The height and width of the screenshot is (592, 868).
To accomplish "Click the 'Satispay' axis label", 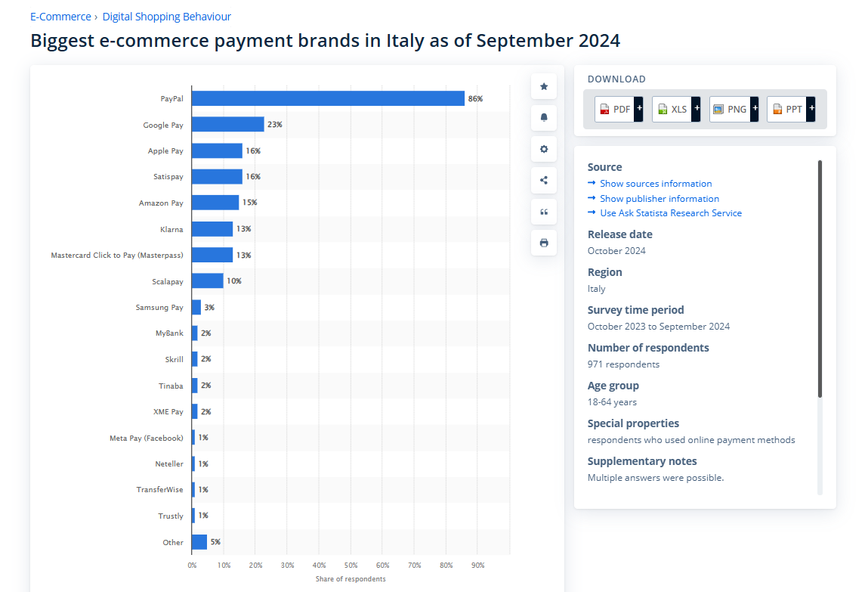I will pos(168,177).
